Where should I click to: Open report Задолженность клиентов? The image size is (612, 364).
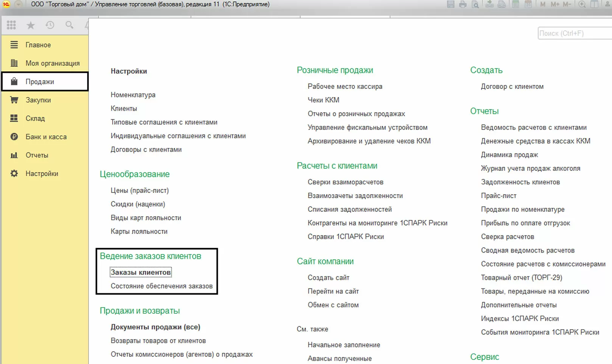(x=520, y=182)
